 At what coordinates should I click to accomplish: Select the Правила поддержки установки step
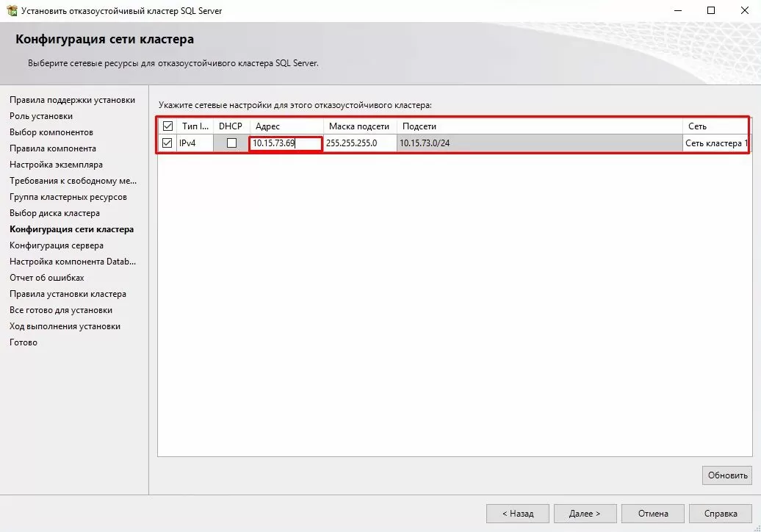click(72, 100)
